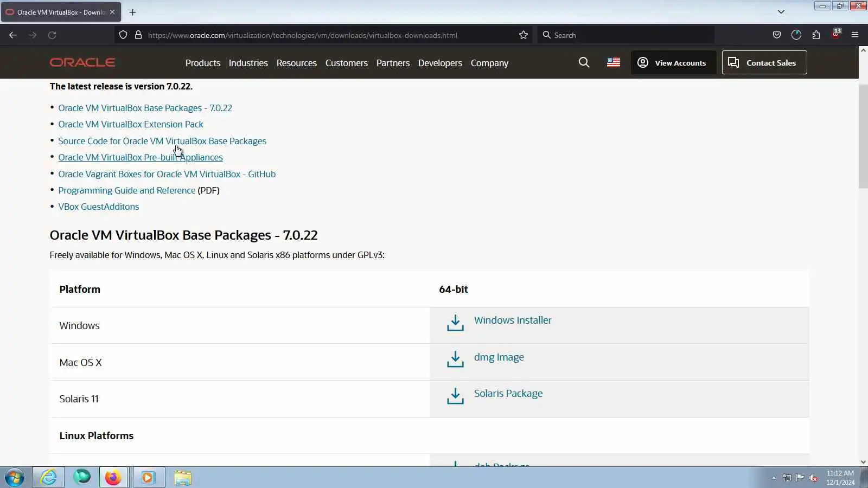868x488 pixels.
Task: Open Action Center flag icon
Action: 800,478
